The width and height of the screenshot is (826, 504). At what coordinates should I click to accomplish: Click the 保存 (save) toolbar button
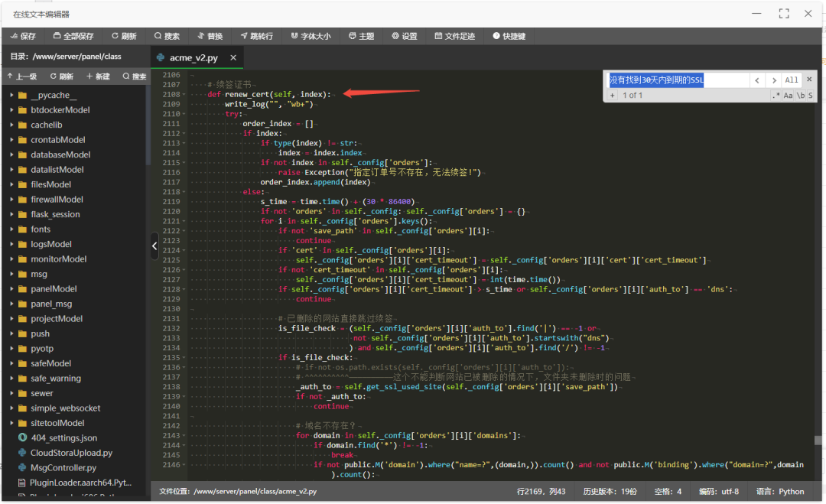click(x=23, y=36)
